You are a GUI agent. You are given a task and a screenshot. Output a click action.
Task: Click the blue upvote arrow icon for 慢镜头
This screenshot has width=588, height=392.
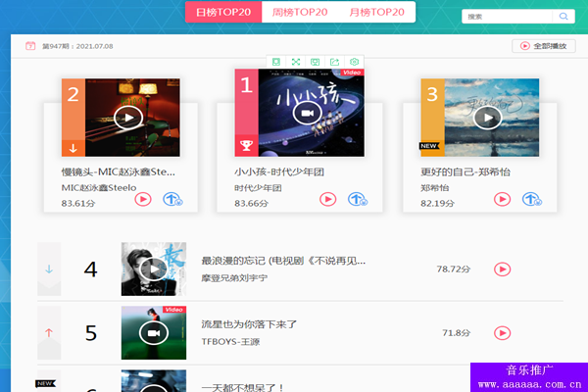pyautogui.click(x=172, y=199)
